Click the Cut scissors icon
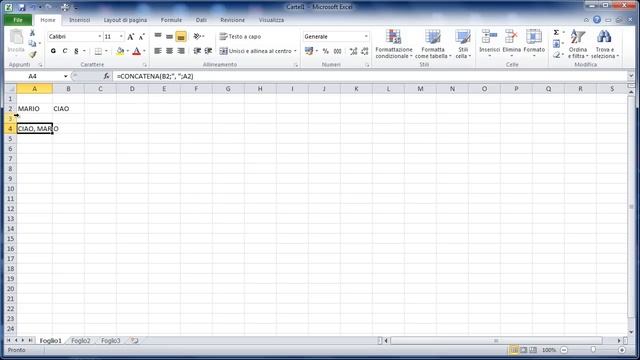 coord(32,33)
